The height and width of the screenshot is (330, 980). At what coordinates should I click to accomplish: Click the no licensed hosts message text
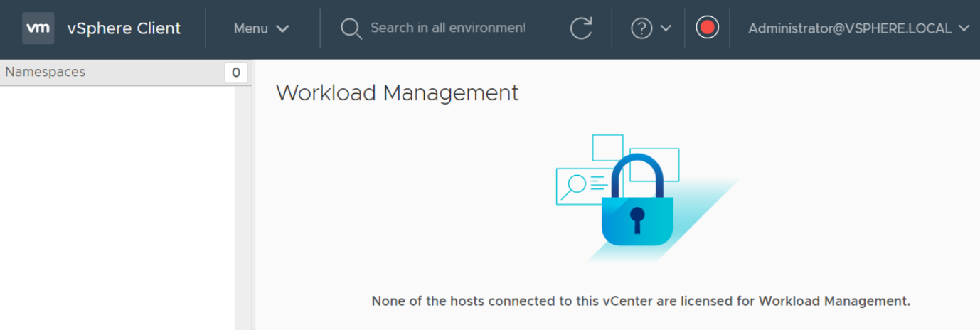pyautogui.click(x=641, y=301)
